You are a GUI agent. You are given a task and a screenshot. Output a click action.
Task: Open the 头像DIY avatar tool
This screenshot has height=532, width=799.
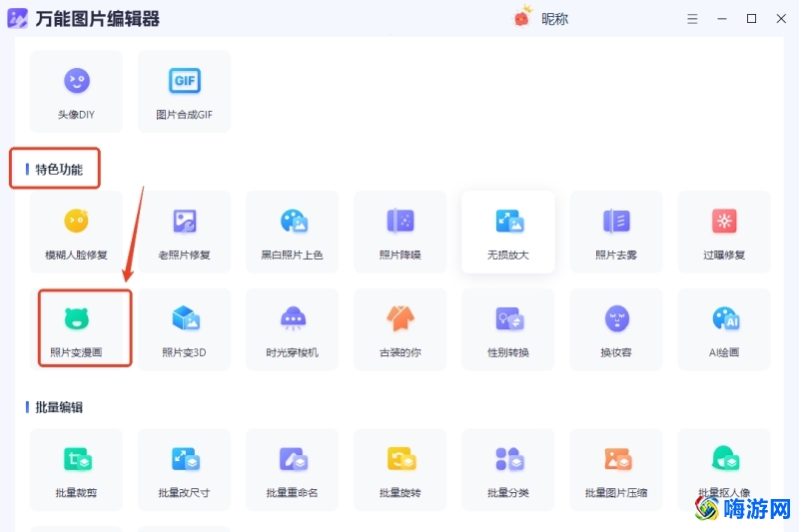(76, 92)
